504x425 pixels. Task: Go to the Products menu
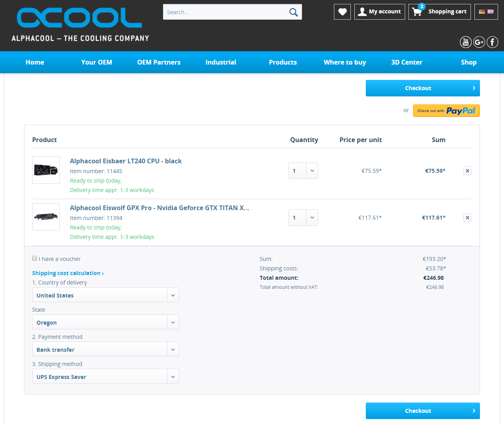pyautogui.click(x=283, y=62)
